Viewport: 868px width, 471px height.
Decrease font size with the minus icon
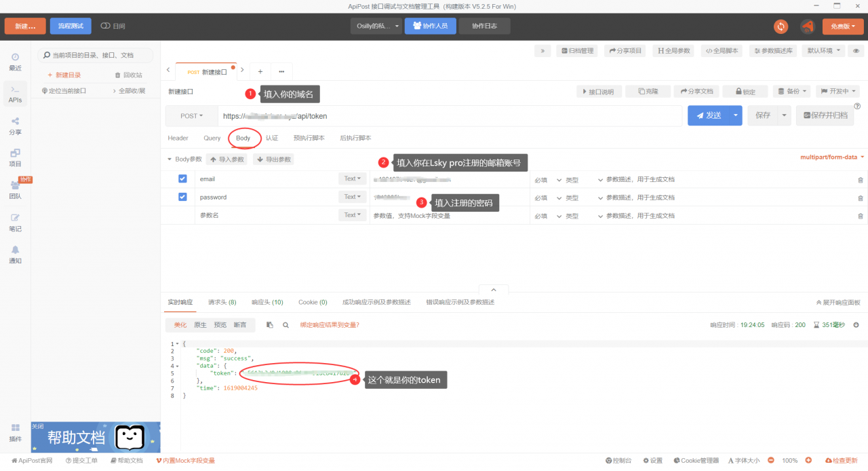click(x=771, y=460)
